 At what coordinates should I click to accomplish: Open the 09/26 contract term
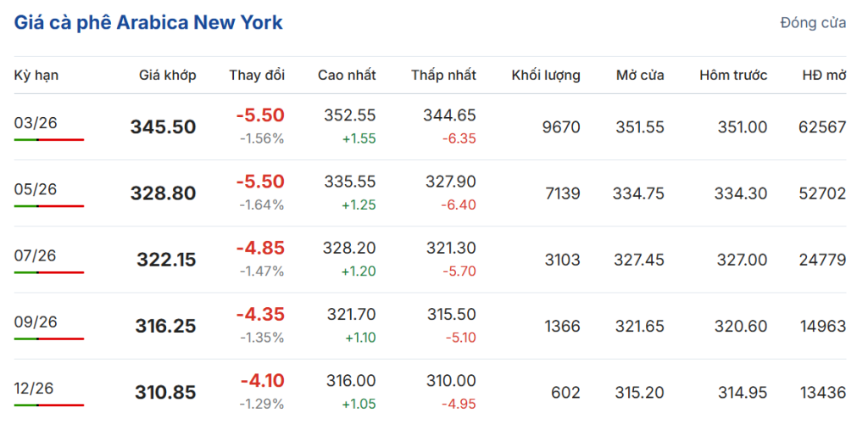pos(36,322)
